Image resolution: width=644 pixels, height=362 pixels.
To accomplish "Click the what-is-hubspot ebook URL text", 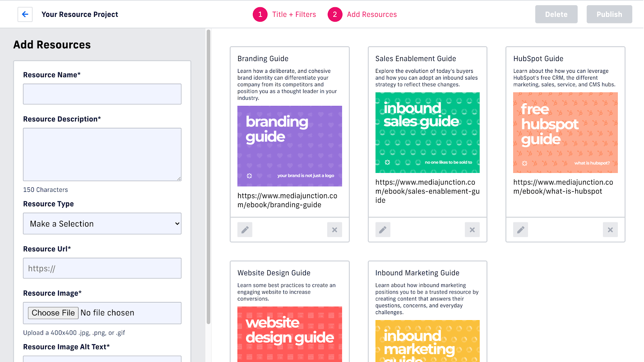I will point(563,187).
